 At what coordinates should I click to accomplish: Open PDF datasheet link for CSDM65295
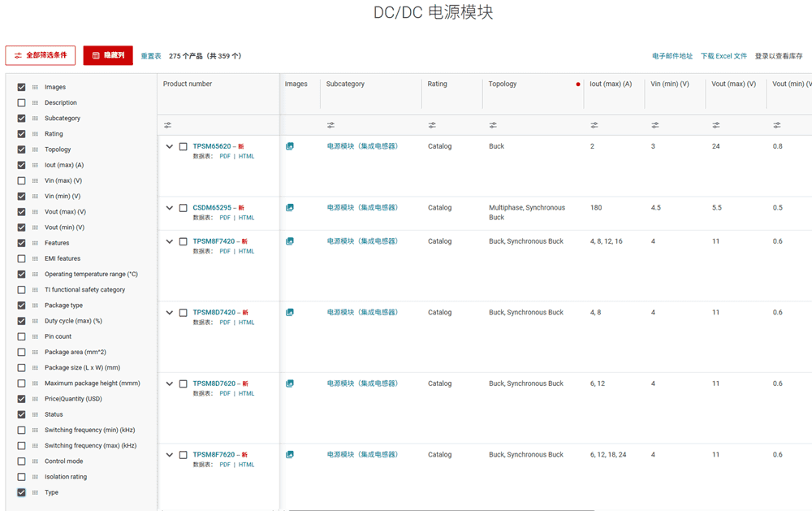pyautogui.click(x=225, y=218)
